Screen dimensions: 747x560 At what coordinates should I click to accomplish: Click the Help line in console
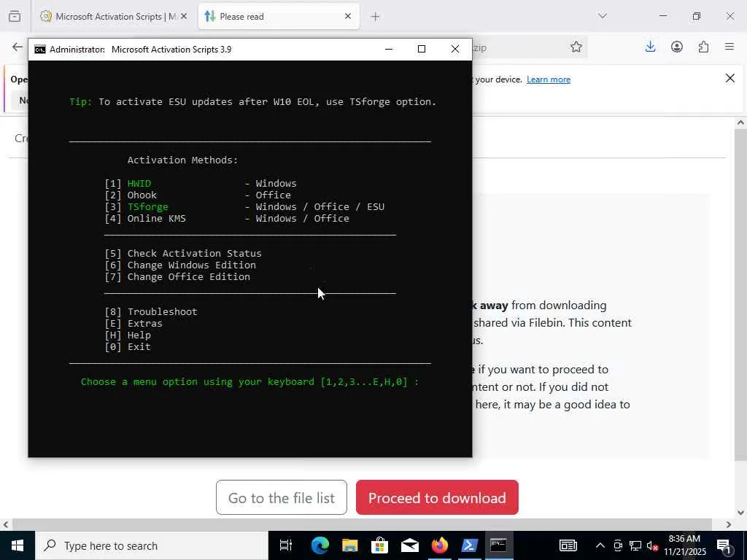coord(128,335)
